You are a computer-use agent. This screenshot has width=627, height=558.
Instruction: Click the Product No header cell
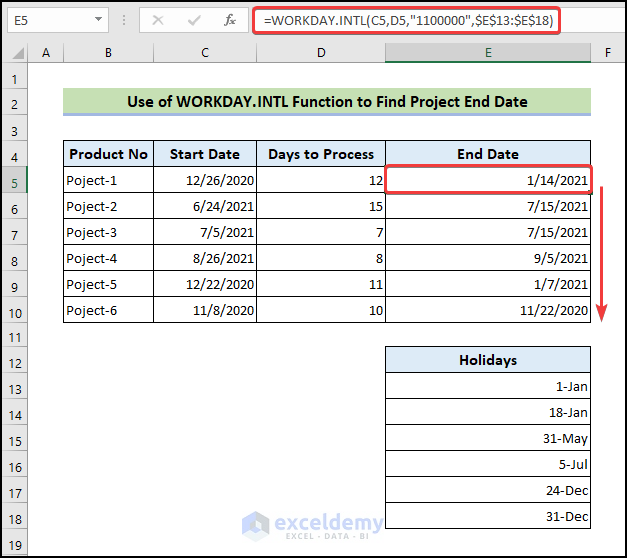[108, 154]
